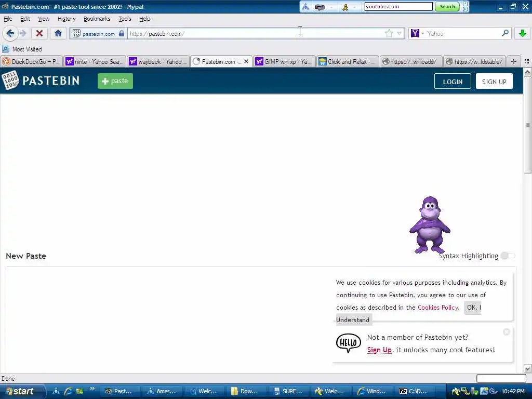Click the Windows Start button

(x=23, y=391)
